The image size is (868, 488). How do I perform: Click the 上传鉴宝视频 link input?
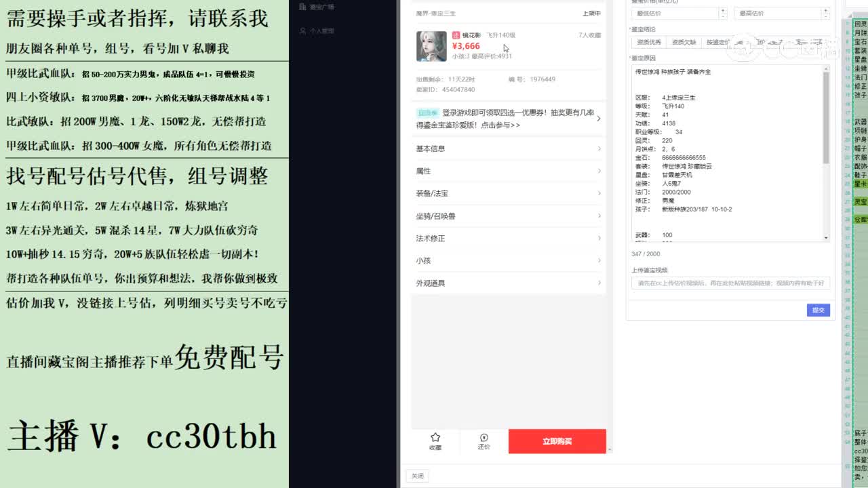coord(730,283)
